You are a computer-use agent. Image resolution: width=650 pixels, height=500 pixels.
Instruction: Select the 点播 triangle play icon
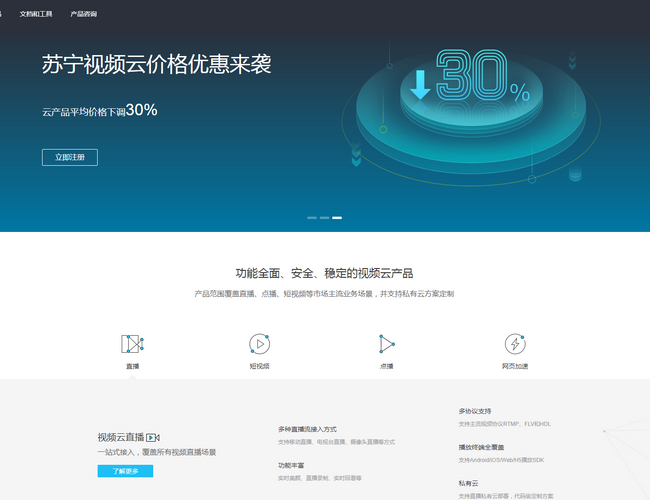point(386,344)
